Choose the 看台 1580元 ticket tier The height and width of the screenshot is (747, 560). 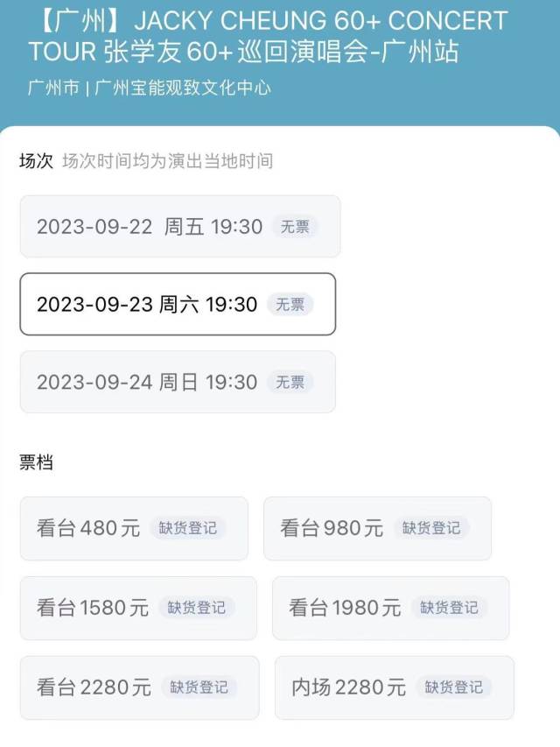tap(138, 608)
